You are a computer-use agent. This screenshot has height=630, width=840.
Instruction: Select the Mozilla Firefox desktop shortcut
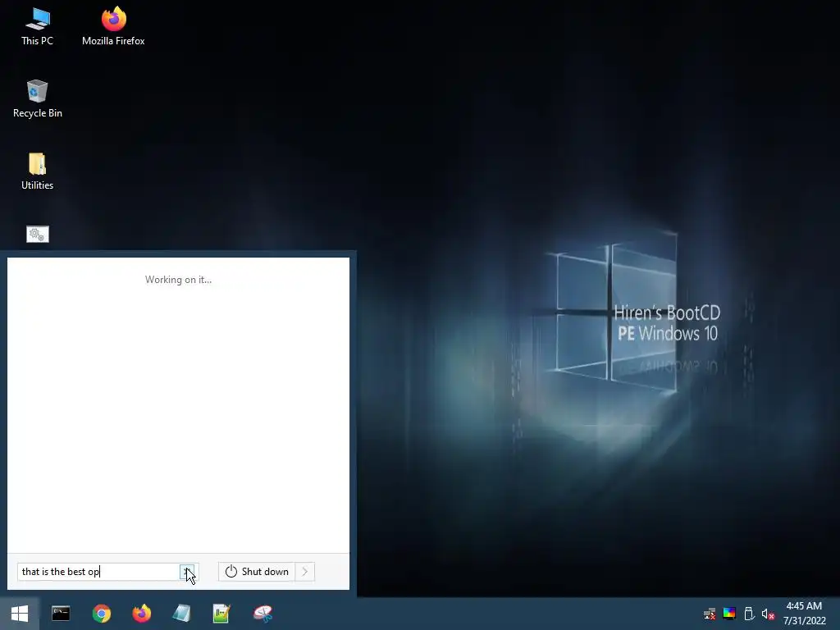point(113,27)
